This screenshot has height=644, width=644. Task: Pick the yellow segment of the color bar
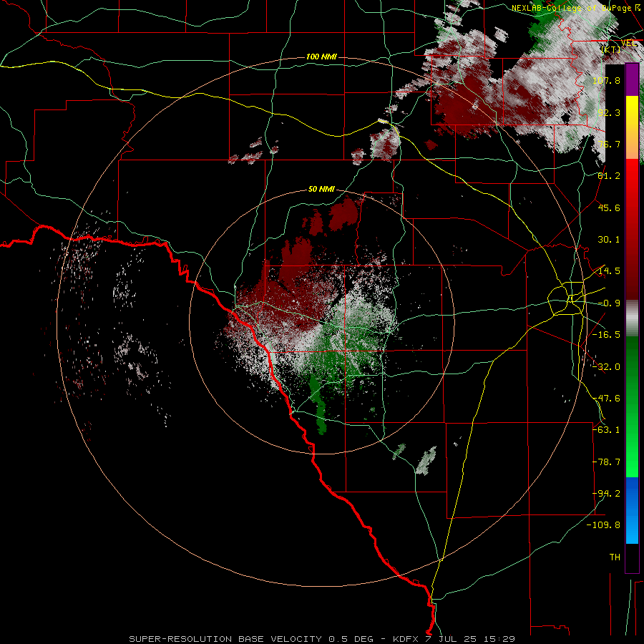point(632,109)
